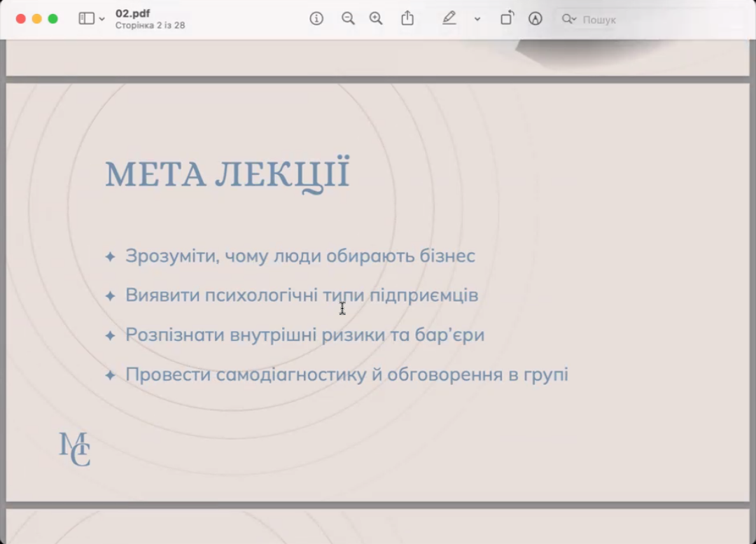The image size is (756, 544).
Task: Click the МЕТА ЛЕКЦІЇ slide heading
Action: [226, 172]
